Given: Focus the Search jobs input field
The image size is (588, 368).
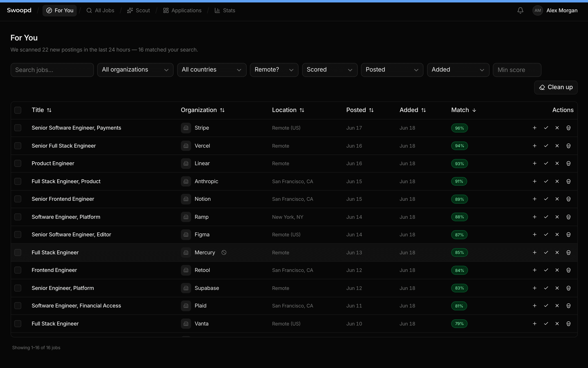Looking at the screenshot, I should point(52,70).
